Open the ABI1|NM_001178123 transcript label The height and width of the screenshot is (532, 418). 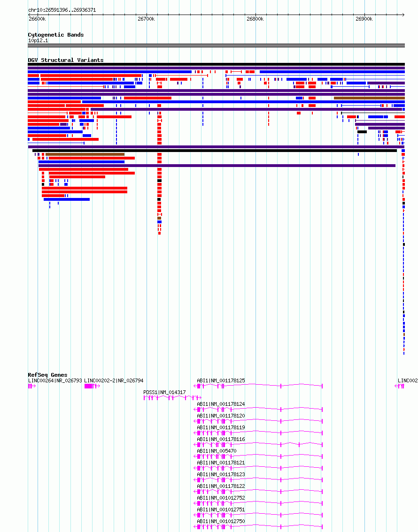click(221, 474)
